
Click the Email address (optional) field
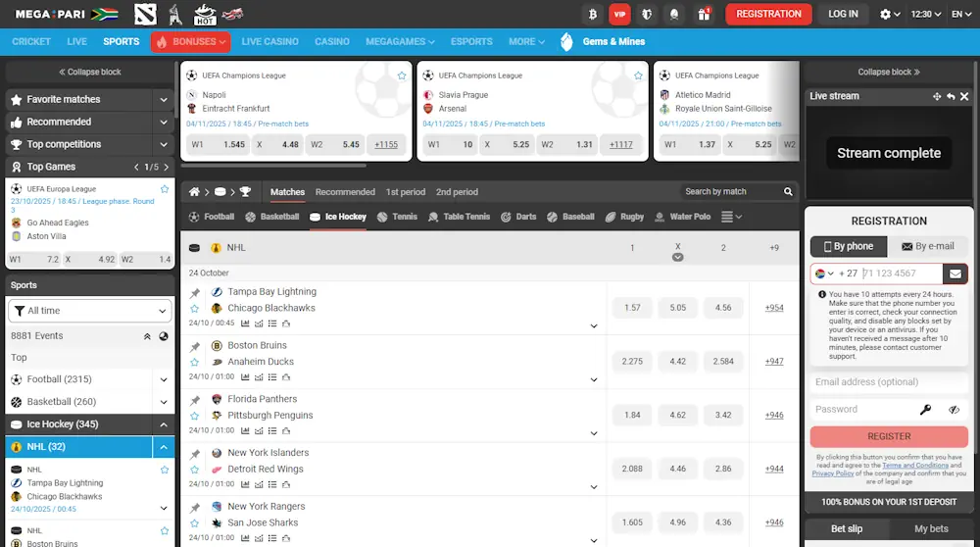pyautogui.click(x=889, y=382)
